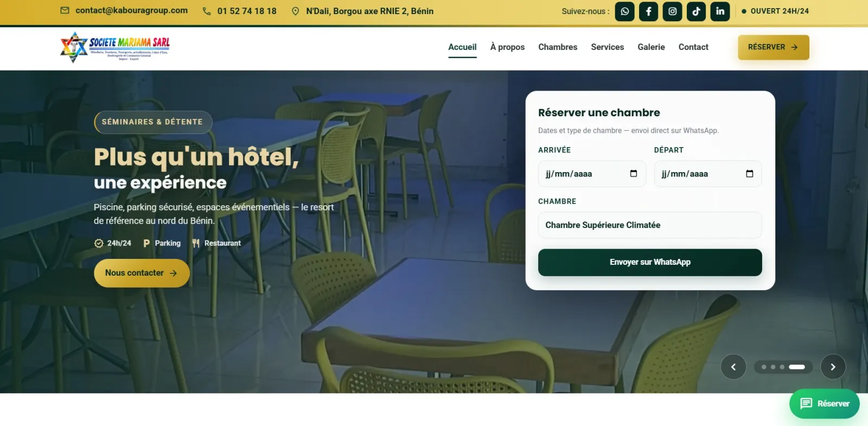Click the chat icon in the floating Réserver button
The image size is (868, 426).
pos(806,404)
